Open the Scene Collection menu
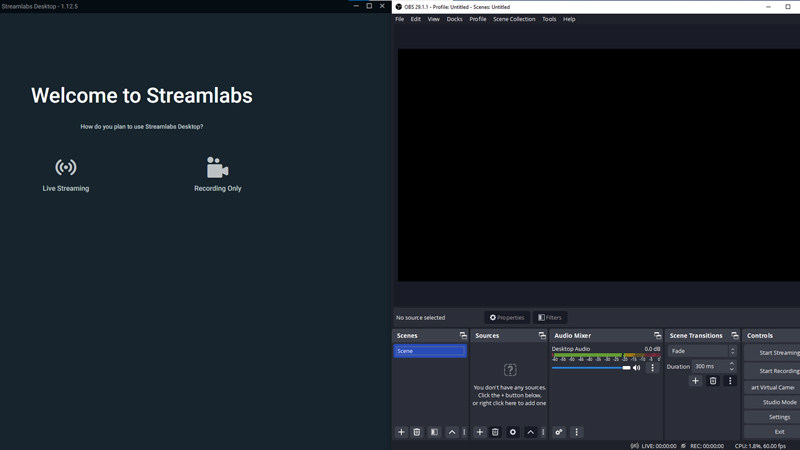Screen dimensions: 800x450 (514, 19)
